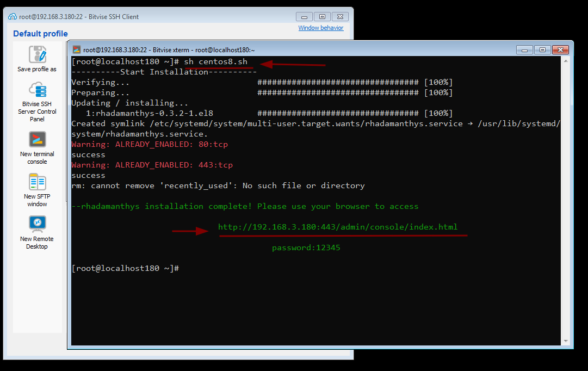Click the 'Warning: ALREADY_ENABLED: 80:tcp' line
The image size is (588, 371).
pos(150,144)
